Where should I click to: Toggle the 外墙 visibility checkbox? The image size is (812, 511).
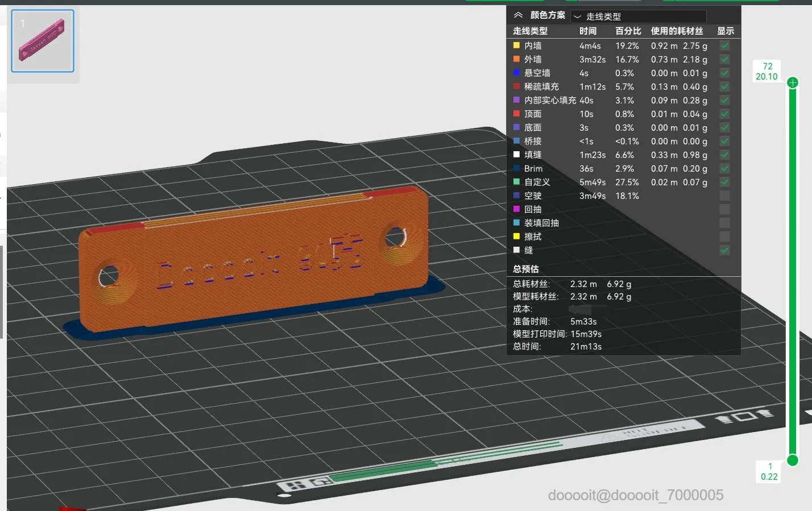(x=724, y=59)
